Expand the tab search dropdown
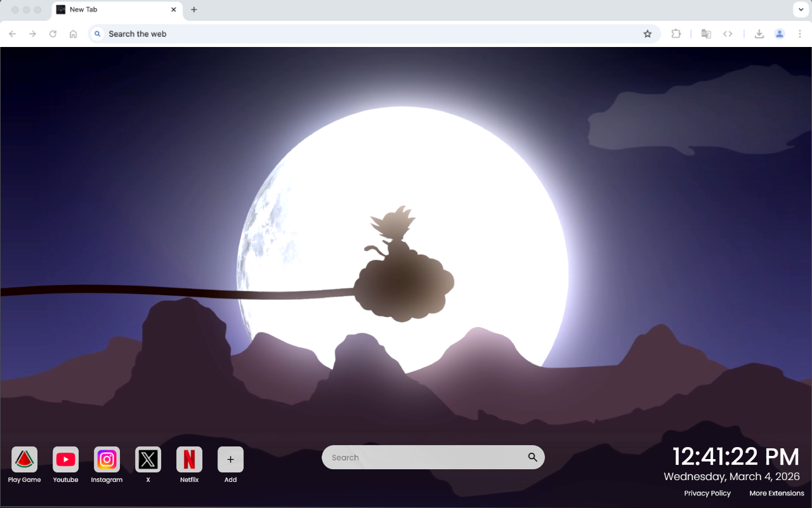This screenshot has width=812, height=508. (800, 10)
